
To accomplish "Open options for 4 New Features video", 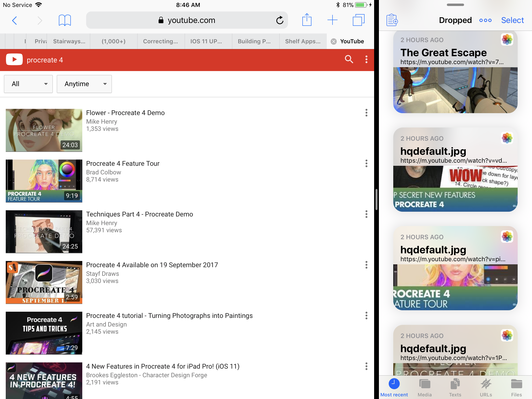I will coord(366,366).
